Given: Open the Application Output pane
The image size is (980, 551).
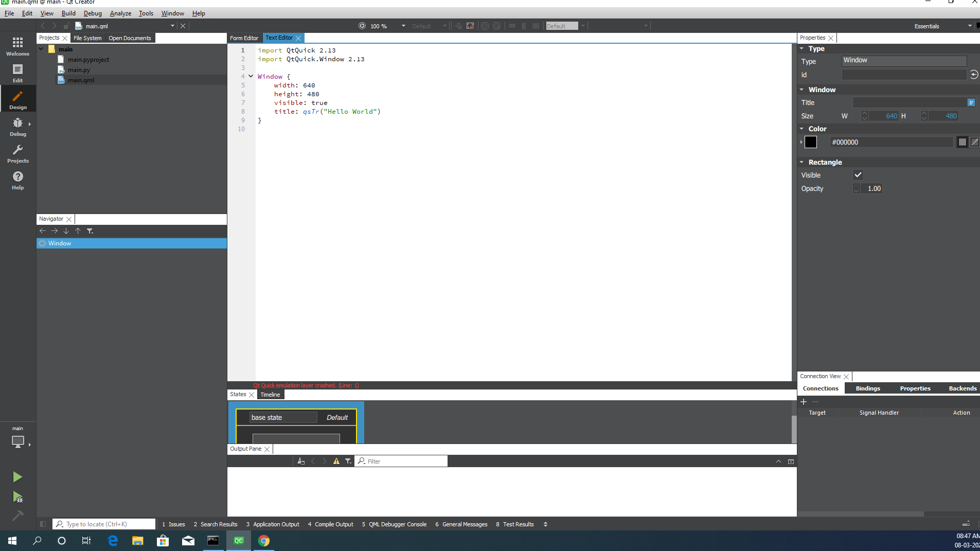Looking at the screenshot, I should coord(273,524).
